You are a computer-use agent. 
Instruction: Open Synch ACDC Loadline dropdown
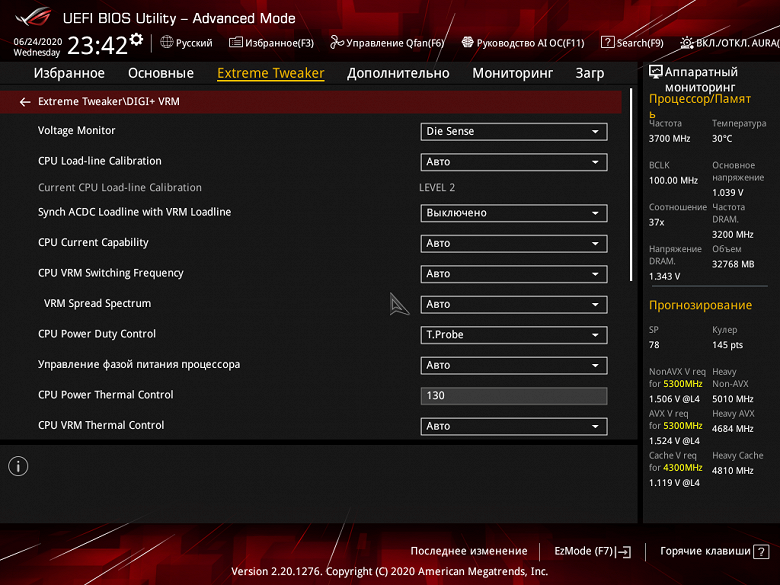point(514,213)
